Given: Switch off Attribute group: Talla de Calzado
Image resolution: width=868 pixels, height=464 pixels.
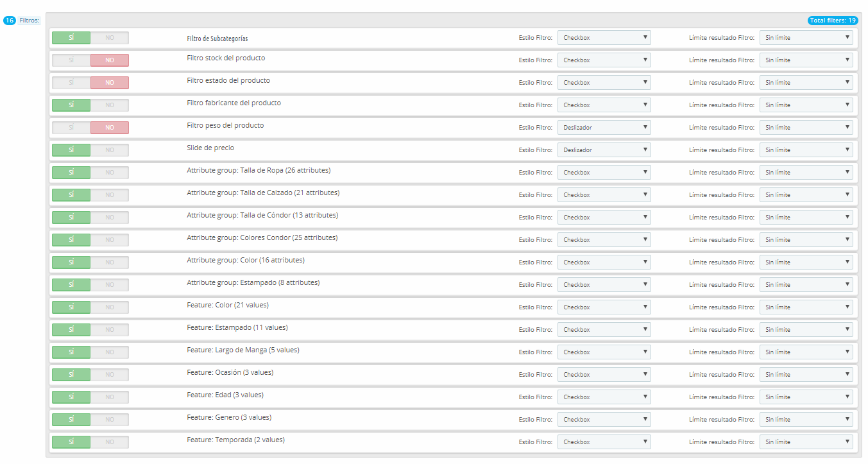Looking at the screenshot, I should pyautogui.click(x=109, y=195).
